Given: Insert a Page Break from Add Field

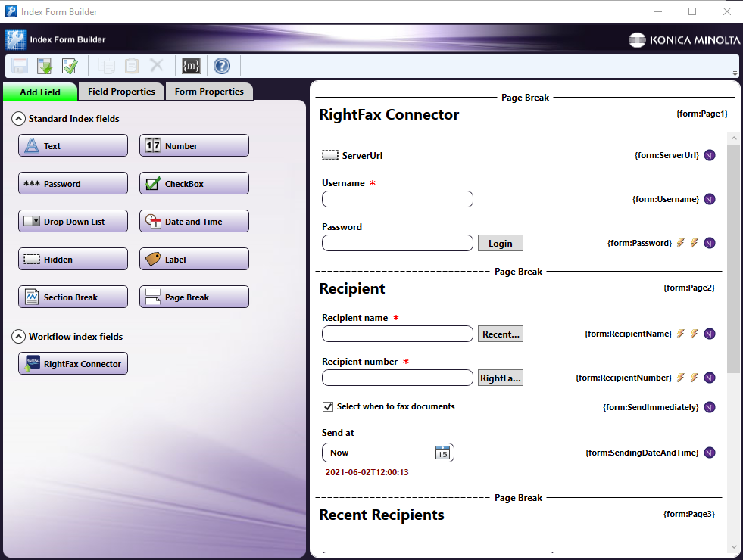Looking at the screenshot, I should (195, 297).
